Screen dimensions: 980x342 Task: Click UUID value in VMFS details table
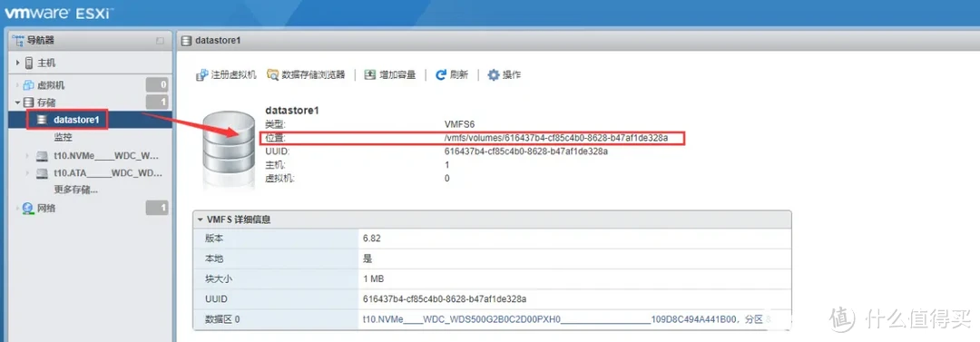445,298
